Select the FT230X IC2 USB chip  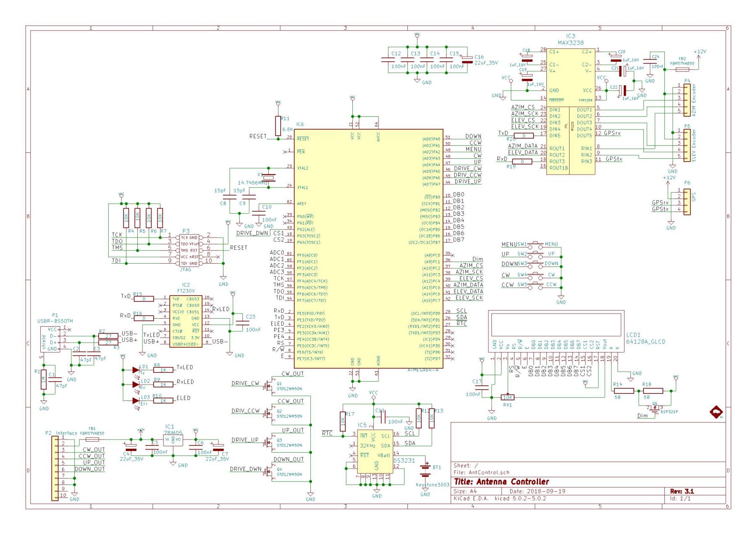click(186, 321)
